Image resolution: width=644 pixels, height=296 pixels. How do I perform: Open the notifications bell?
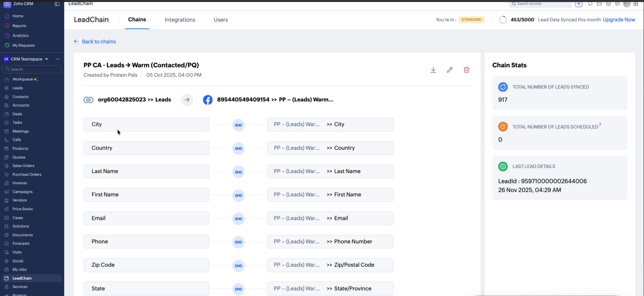click(x=590, y=4)
